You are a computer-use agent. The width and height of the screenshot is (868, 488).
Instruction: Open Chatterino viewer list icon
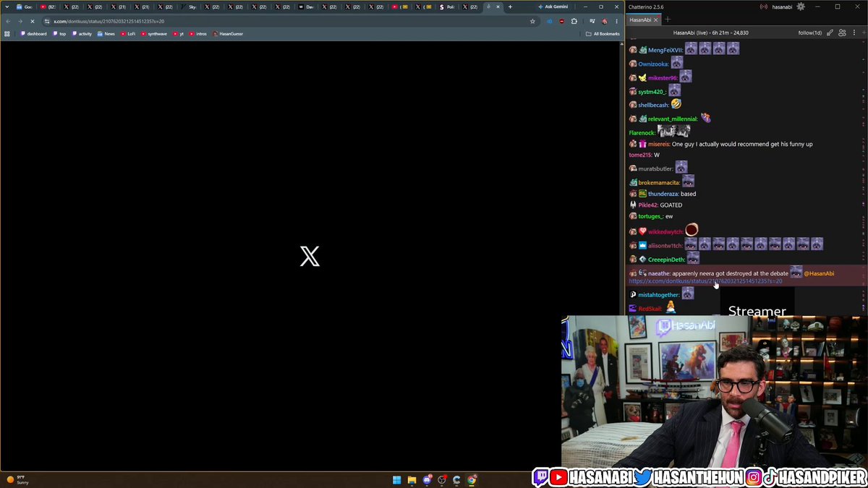tap(843, 33)
